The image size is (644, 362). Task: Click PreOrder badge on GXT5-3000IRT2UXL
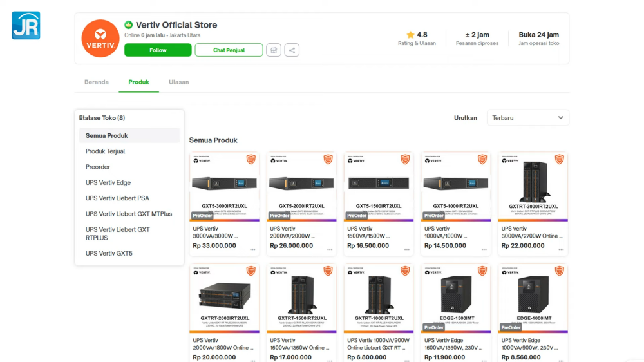pyautogui.click(x=202, y=216)
